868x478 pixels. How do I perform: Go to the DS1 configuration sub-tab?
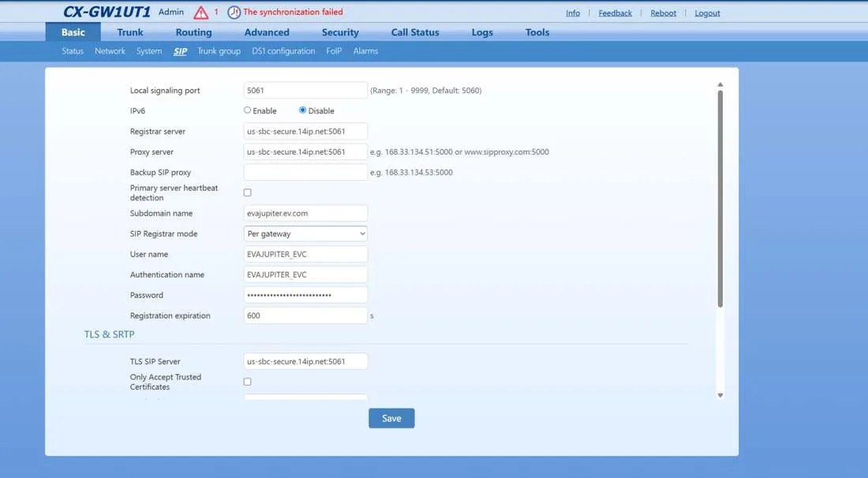tap(283, 51)
